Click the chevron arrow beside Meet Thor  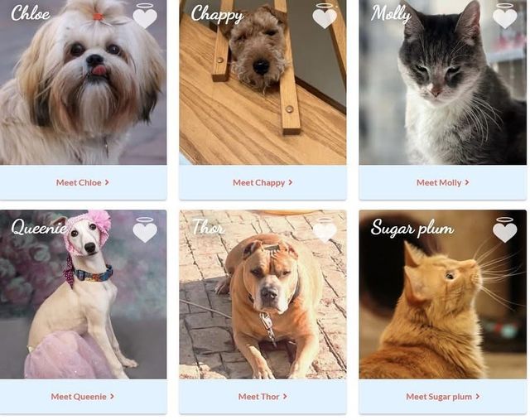coord(285,396)
